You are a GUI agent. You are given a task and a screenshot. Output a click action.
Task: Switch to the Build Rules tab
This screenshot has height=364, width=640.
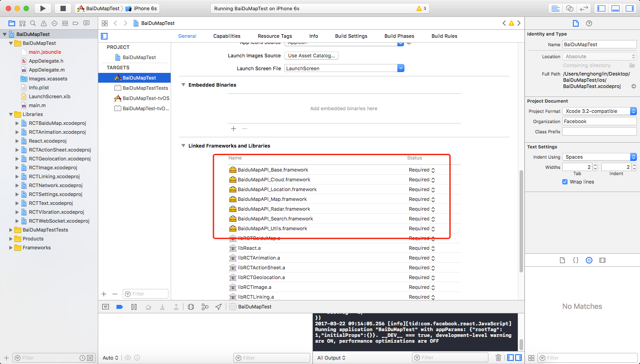[444, 36]
